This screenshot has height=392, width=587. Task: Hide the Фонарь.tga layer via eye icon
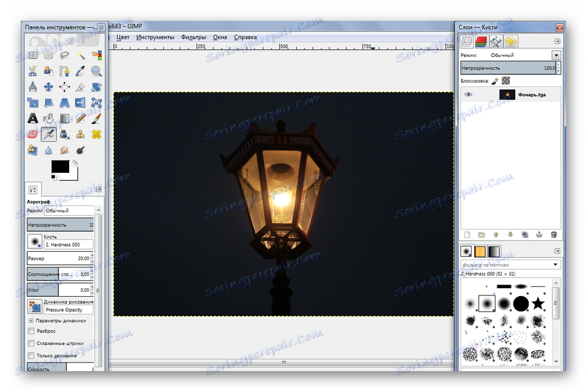point(468,95)
